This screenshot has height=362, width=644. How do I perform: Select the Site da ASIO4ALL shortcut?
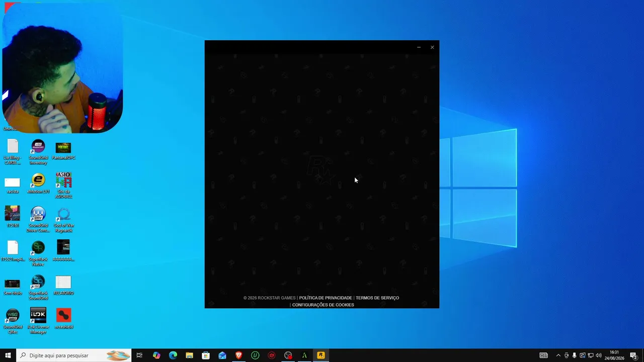(x=63, y=186)
